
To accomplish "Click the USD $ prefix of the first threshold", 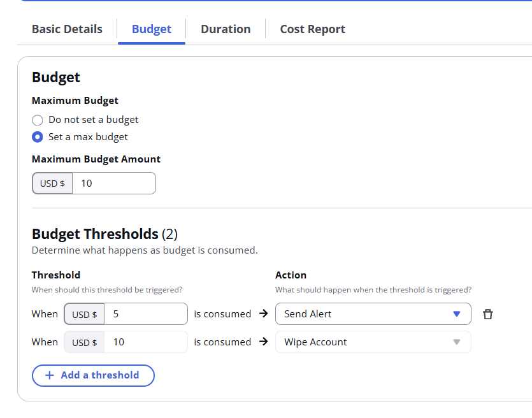I will [x=84, y=314].
